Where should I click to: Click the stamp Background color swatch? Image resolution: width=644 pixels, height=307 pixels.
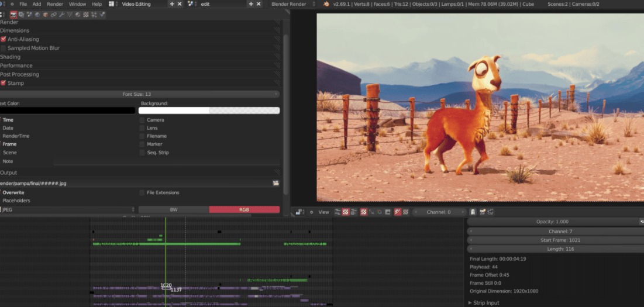click(x=209, y=111)
